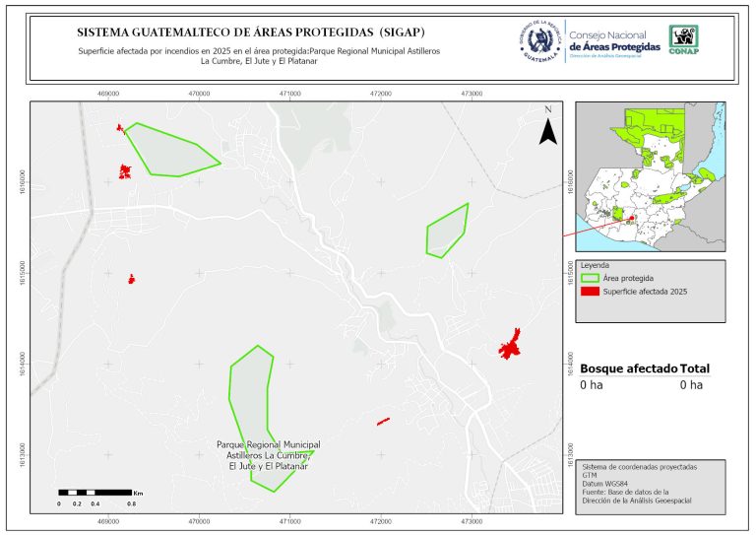Image resolution: width=756 pixels, height=535 pixels.
Task: Click the green Área protegida legend swatch
Action: (590, 279)
